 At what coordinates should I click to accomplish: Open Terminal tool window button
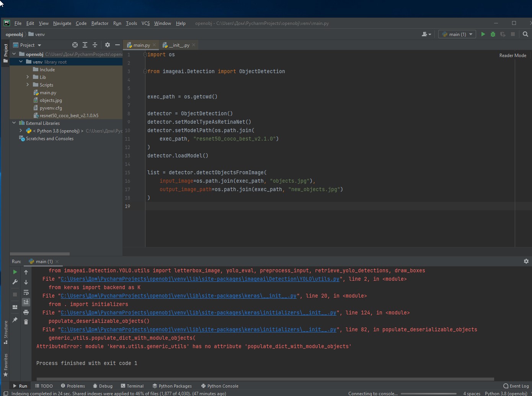pyautogui.click(x=132, y=386)
